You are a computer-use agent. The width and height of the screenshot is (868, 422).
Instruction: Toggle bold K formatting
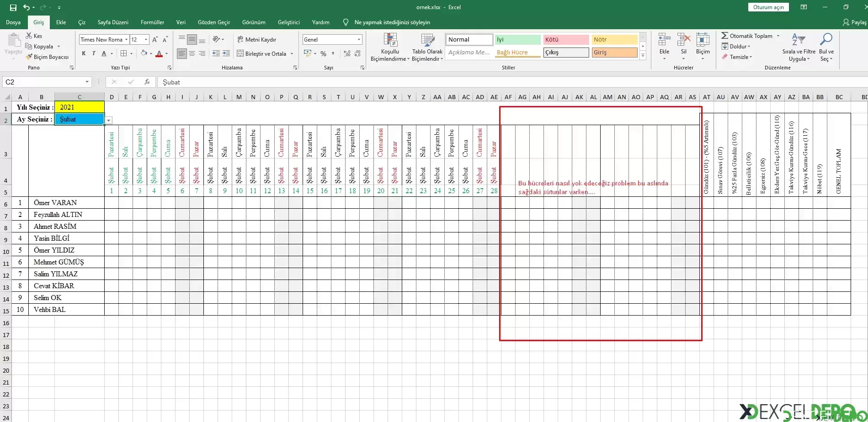point(84,53)
